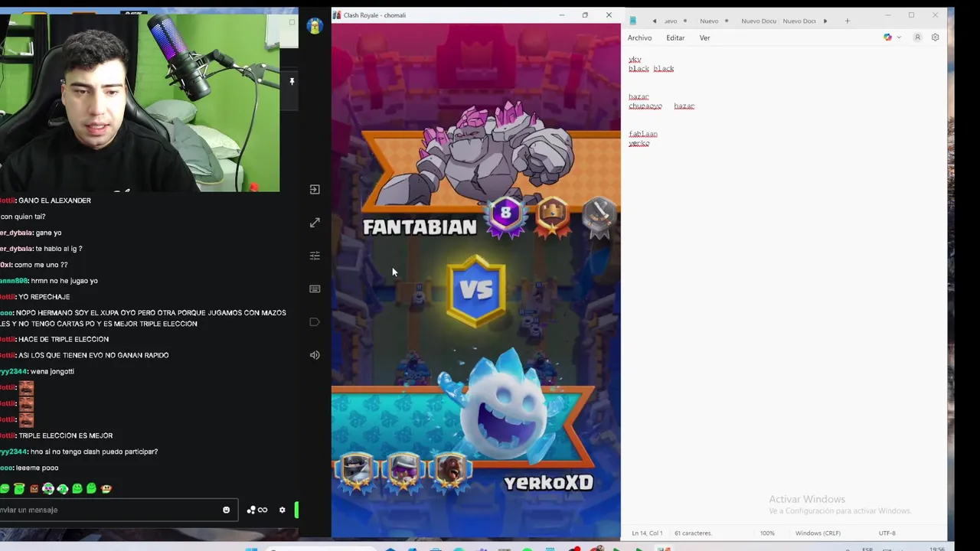
Task: Click the word 'fabiaan' in Notepad
Action: (643, 134)
